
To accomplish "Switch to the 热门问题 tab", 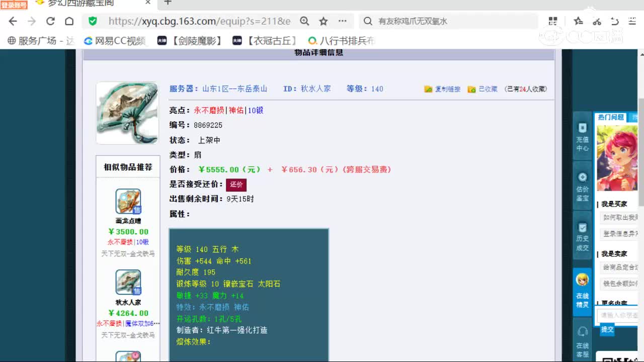I will pos(610,117).
